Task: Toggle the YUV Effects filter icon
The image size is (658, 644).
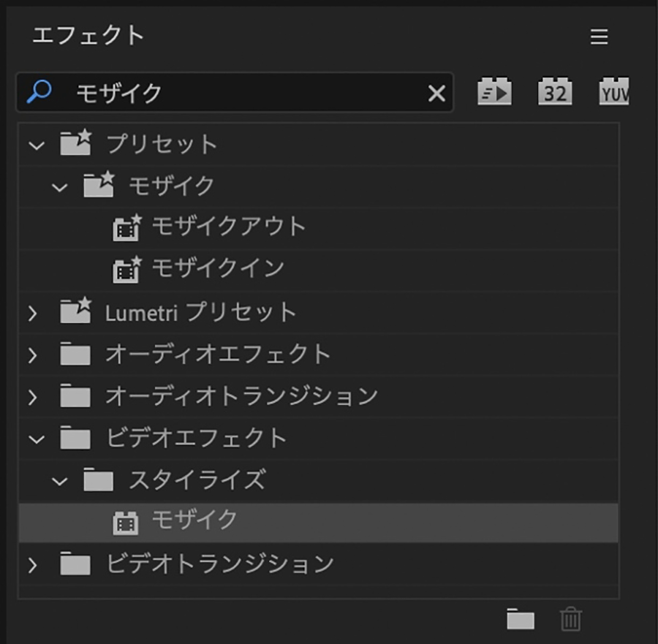Action: tap(613, 92)
